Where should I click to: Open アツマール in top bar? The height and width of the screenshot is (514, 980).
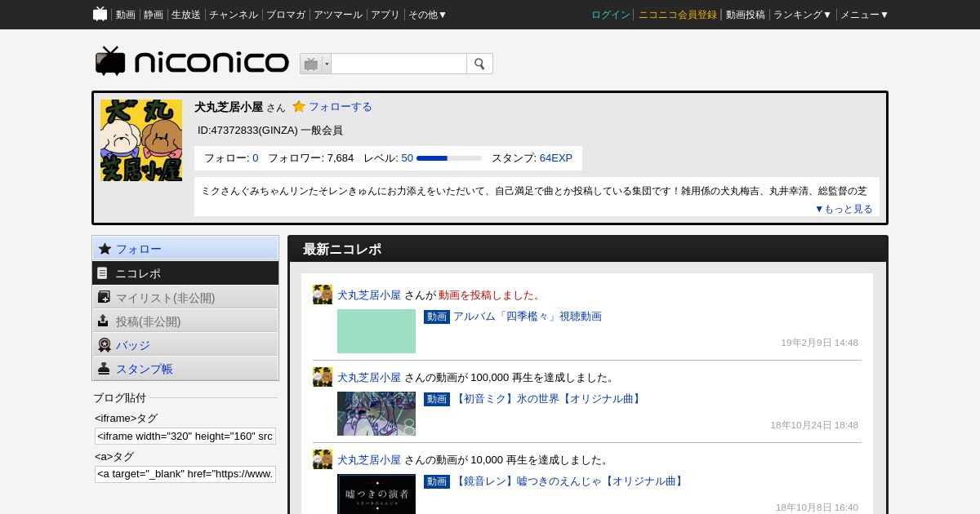(338, 15)
